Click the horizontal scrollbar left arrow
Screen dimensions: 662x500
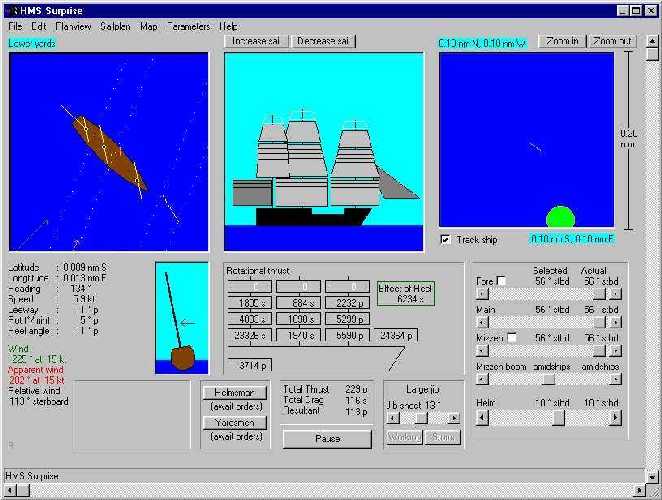pyautogui.click(x=10, y=490)
